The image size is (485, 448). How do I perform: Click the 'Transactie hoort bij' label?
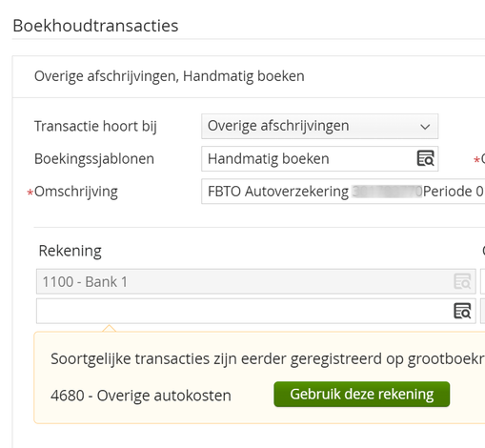[95, 126]
